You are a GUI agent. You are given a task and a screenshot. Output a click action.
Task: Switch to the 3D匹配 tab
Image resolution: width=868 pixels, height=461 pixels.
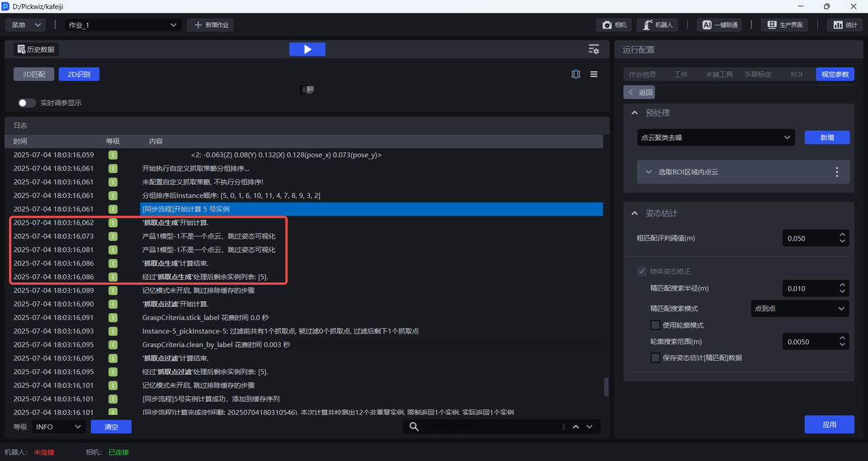pyautogui.click(x=34, y=75)
